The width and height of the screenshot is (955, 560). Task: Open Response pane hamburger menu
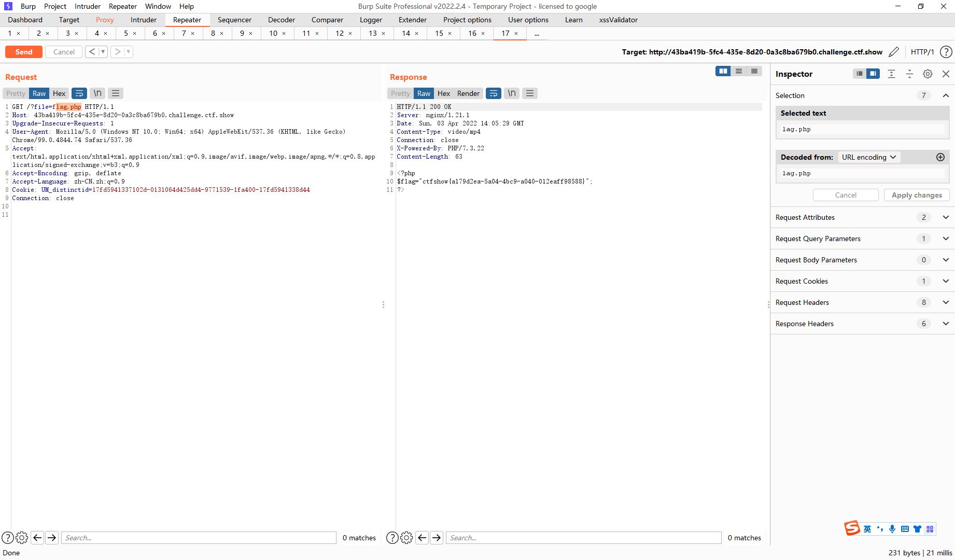(530, 93)
